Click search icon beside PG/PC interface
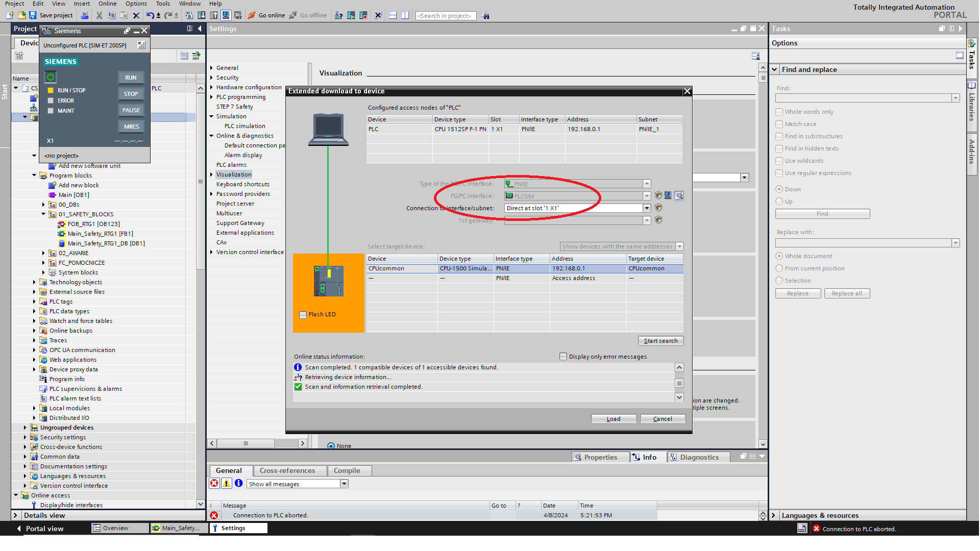Image resolution: width=980 pixels, height=551 pixels. 678,196
